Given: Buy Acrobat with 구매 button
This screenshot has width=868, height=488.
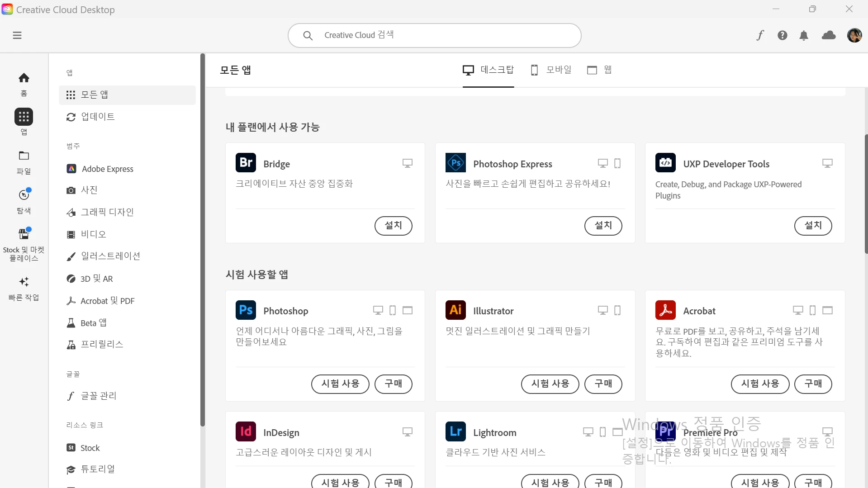Looking at the screenshot, I should [x=813, y=384].
